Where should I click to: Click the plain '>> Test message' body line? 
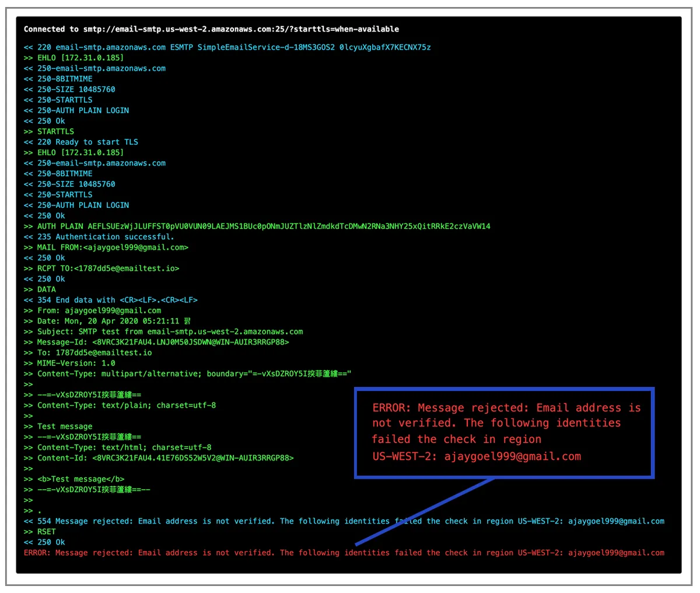tap(58, 426)
